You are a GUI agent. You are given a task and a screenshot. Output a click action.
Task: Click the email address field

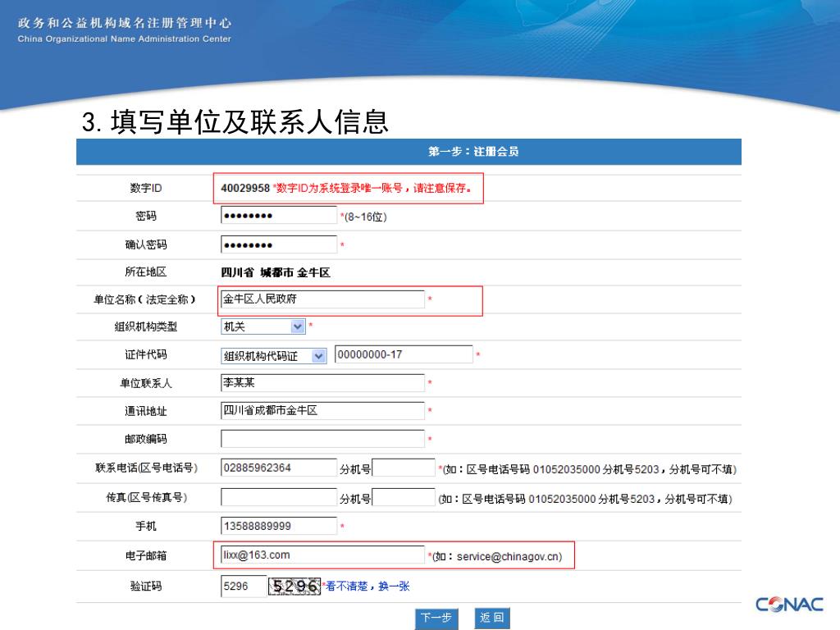(x=322, y=555)
